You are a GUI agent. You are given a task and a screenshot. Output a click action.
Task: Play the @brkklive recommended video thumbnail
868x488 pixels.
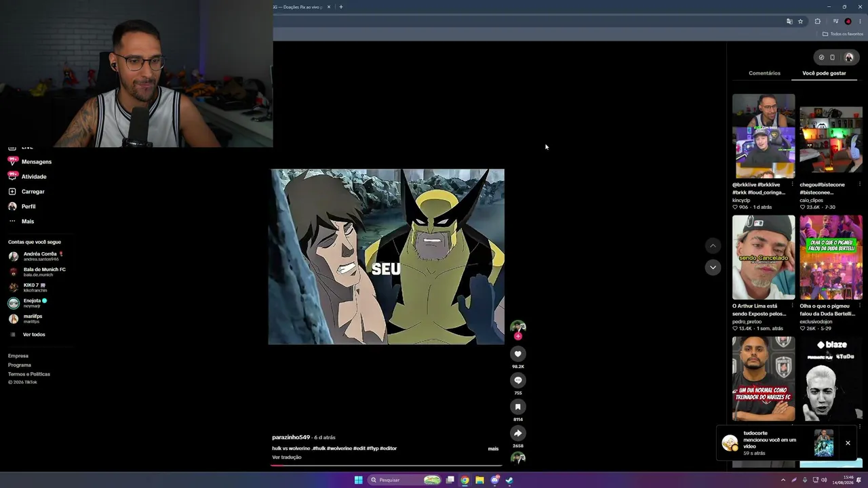764,136
